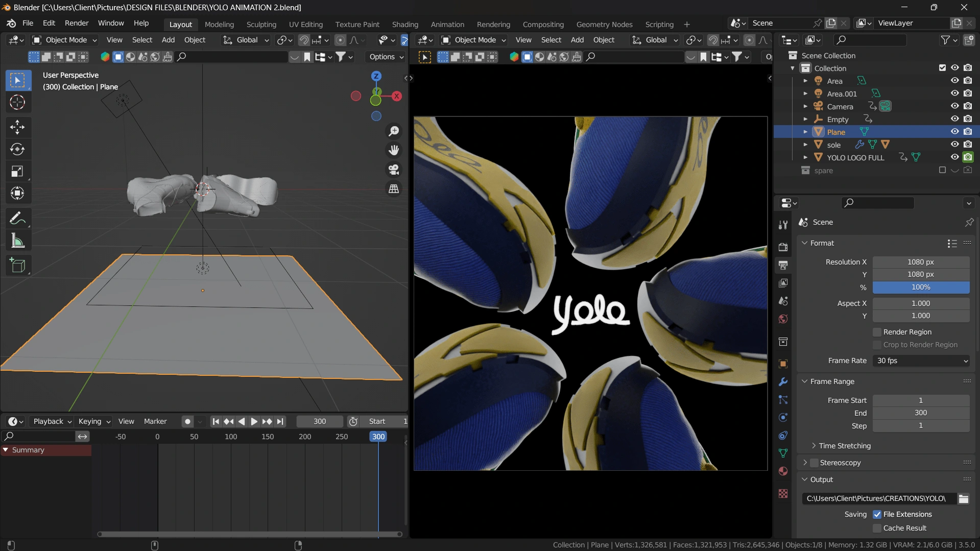Enable Render Region checkbox

(877, 332)
